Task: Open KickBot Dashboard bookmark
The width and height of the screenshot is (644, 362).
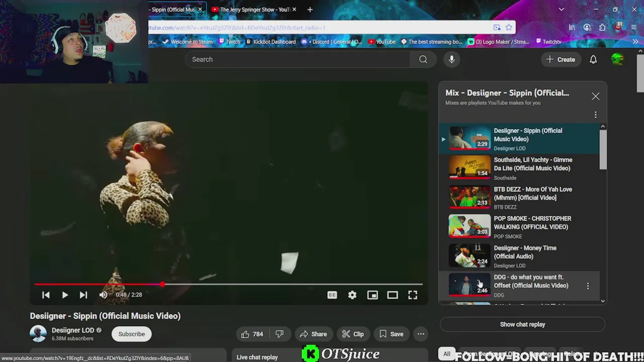Action: pyautogui.click(x=270, y=42)
